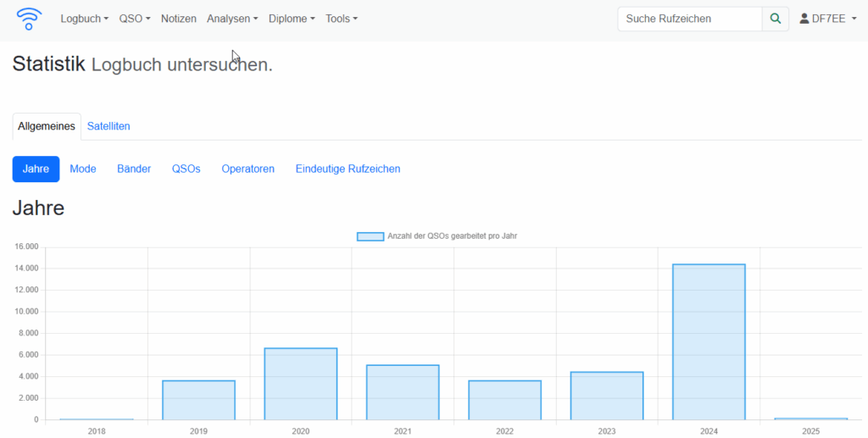Click the magnifying glass search button
The width and height of the screenshot is (868, 438).
click(775, 19)
